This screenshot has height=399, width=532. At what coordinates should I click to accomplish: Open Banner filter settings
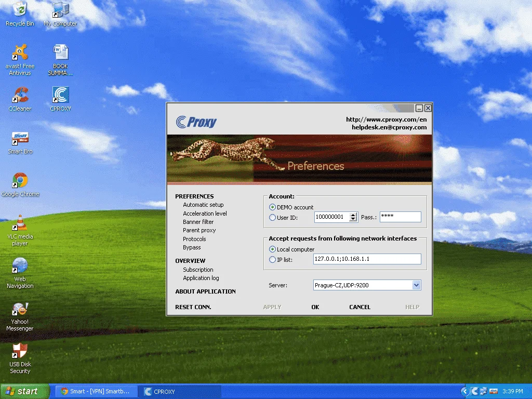pos(198,222)
